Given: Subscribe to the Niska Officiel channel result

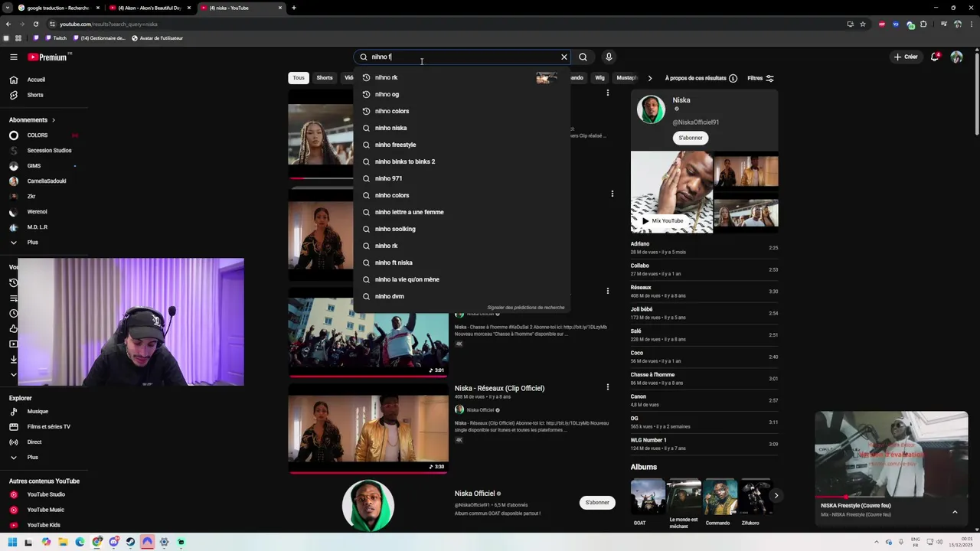Looking at the screenshot, I should tap(597, 503).
